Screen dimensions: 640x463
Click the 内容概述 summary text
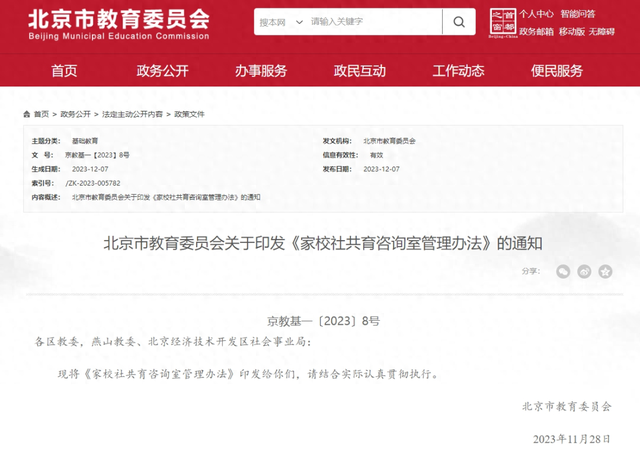click(166, 197)
